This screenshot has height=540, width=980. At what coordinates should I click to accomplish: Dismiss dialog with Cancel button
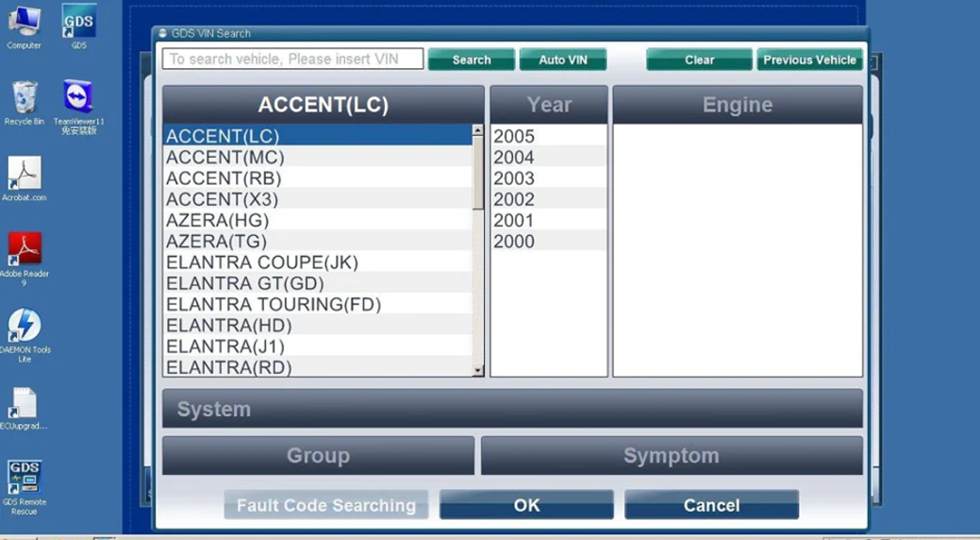point(711,505)
